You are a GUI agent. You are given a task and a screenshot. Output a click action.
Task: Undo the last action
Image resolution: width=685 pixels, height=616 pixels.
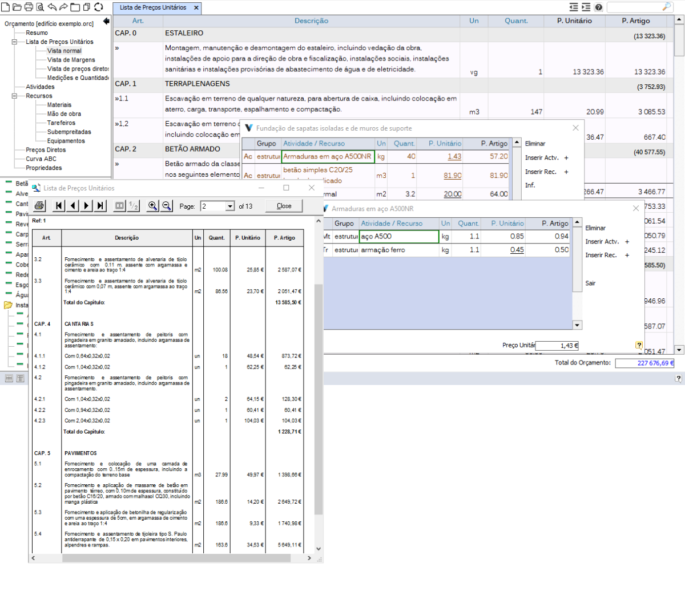(52, 7)
